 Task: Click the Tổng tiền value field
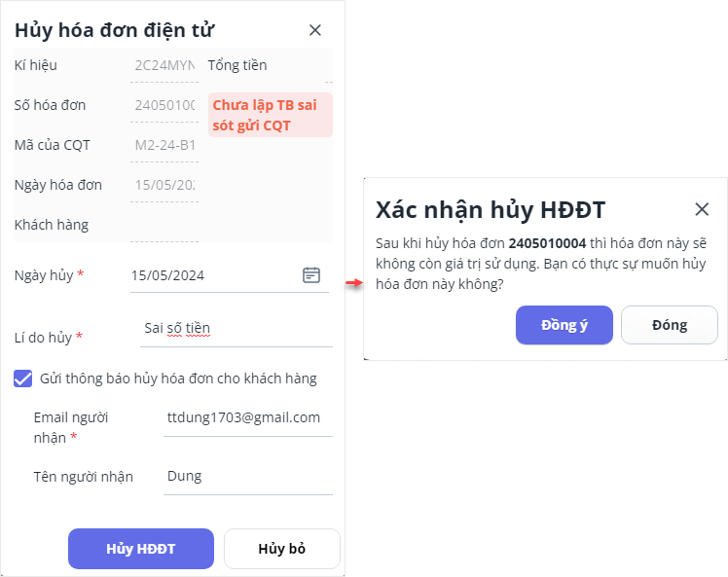click(x=329, y=67)
